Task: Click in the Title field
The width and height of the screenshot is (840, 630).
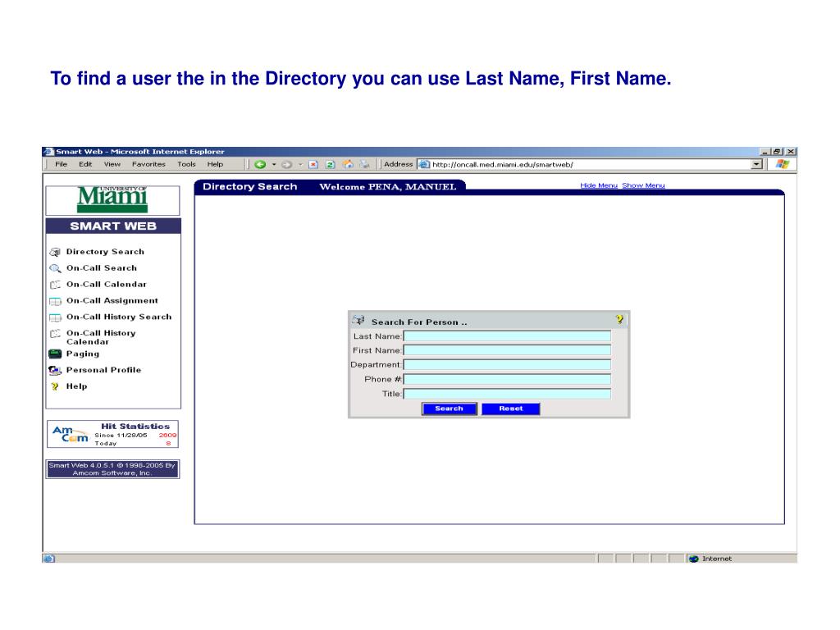Action: [507, 394]
